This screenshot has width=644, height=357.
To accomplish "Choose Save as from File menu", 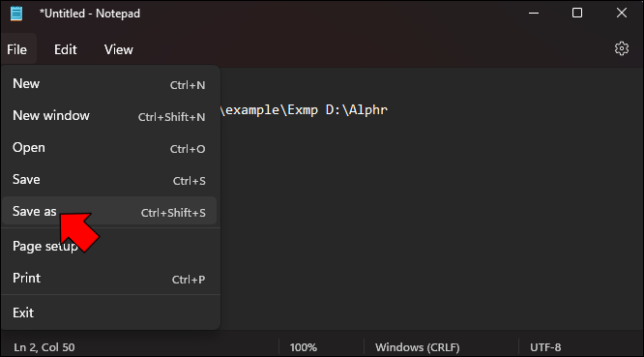I will 109,211.
